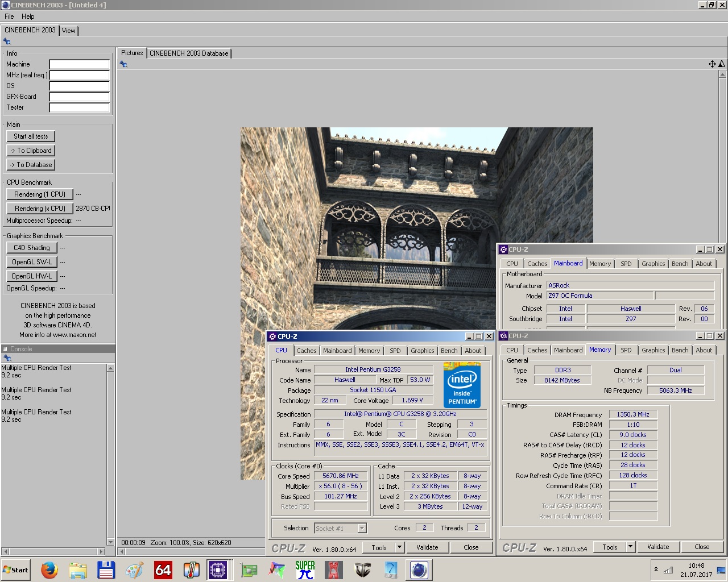Click the Console horizontal scrollbar left arrow
The height and width of the screenshot is (582, 728).
(x=5, y=551)
